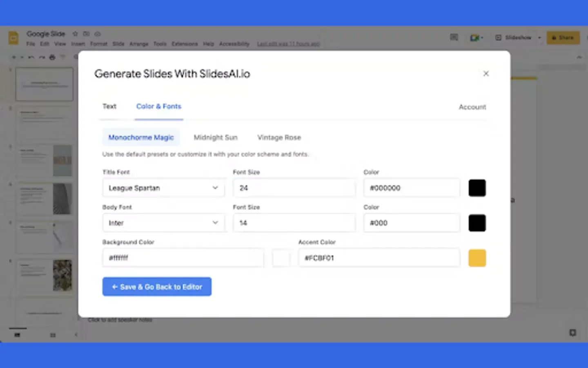The image size is (588, 368).
Task: Click the Explore icon at bottom right
Action: (x=573, y=333)
